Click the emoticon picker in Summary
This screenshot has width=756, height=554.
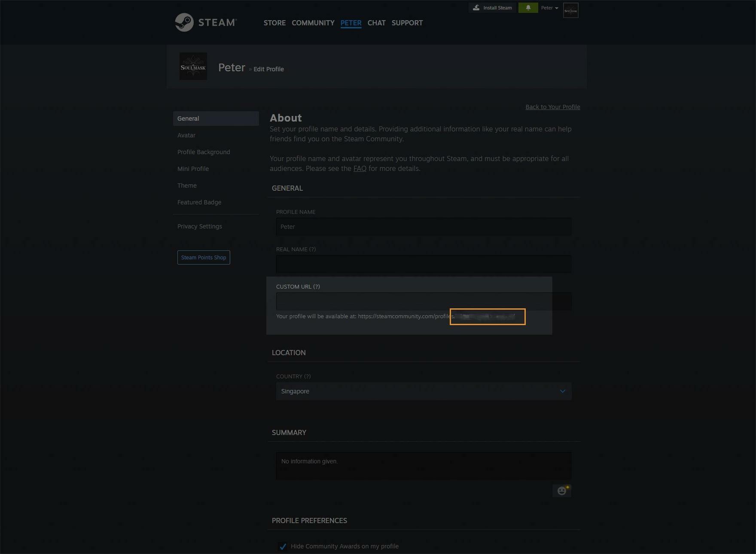(562, 490)
